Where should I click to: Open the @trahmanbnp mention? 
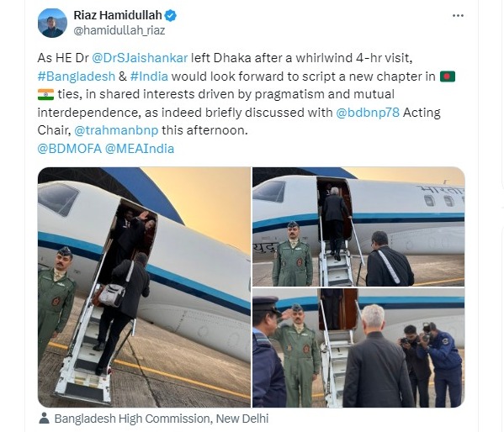pos(116,130)
